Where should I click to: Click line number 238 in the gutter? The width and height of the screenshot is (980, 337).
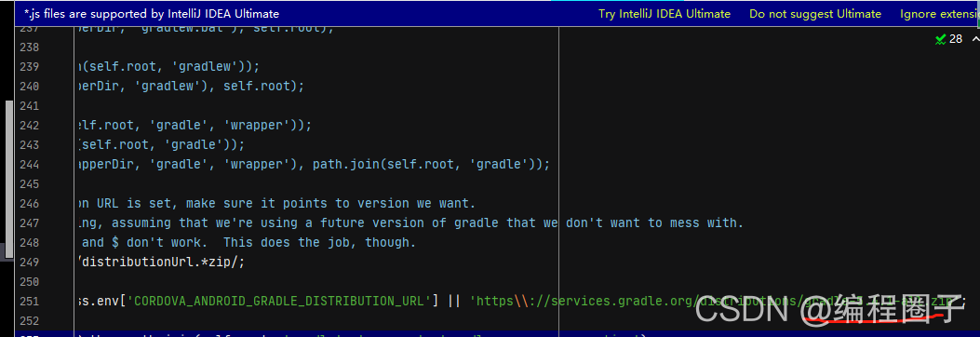click(30, 47)
